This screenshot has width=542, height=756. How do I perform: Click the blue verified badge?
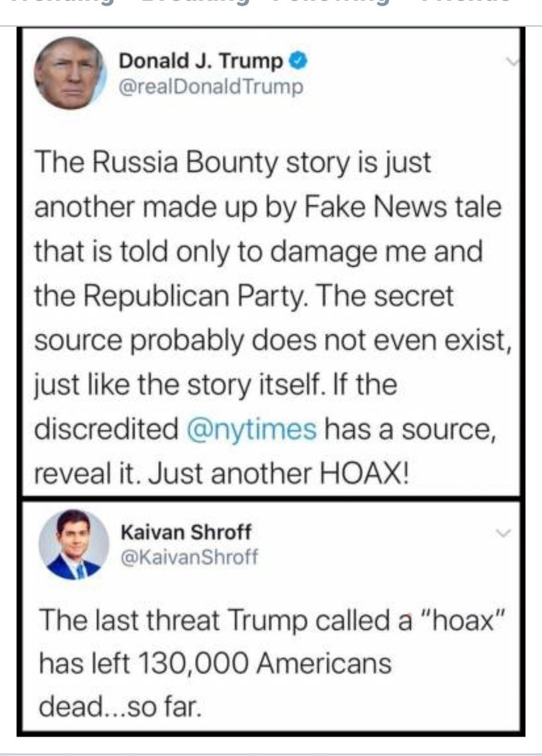tap(297, 62)
